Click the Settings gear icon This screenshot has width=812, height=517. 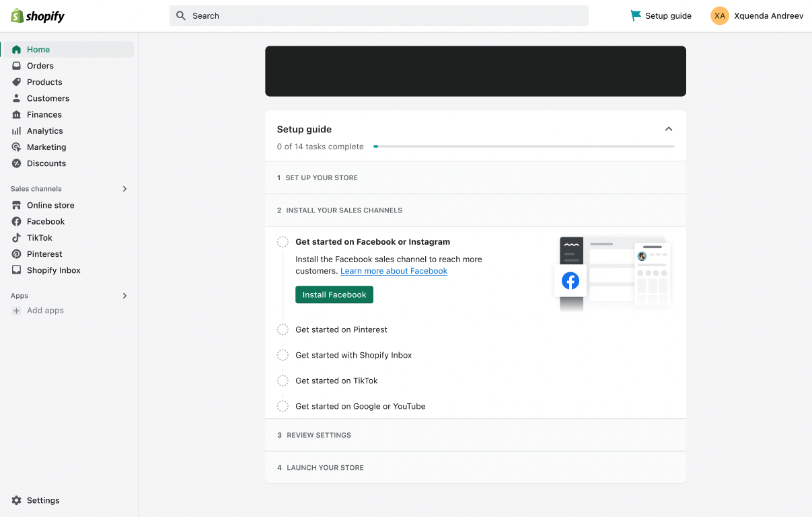coord(17,500)
